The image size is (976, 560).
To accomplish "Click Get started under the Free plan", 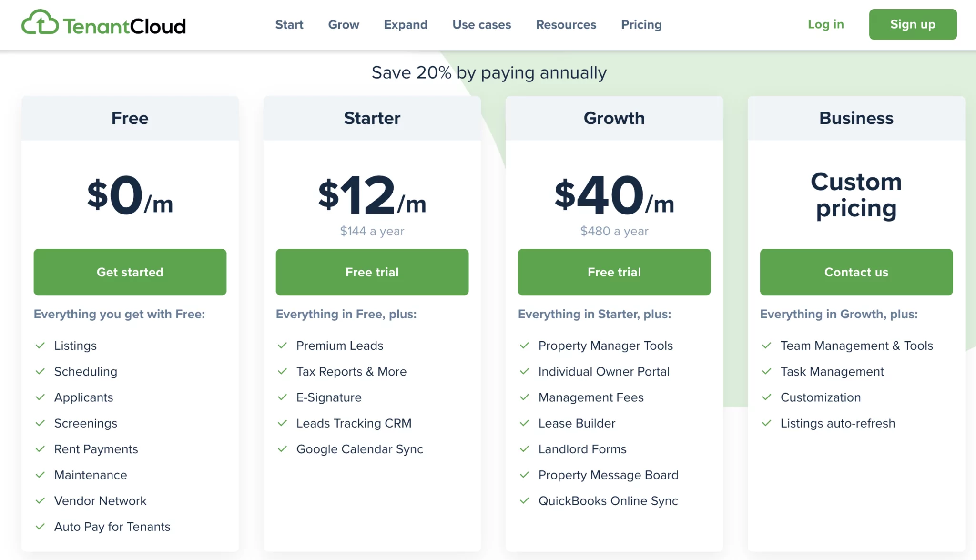I will 130,272.
